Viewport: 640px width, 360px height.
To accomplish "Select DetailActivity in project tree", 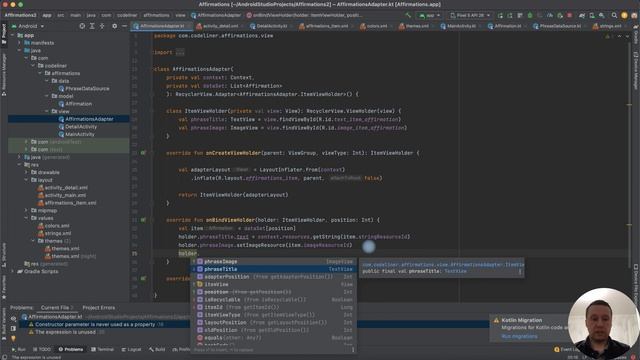I will 81,127.
